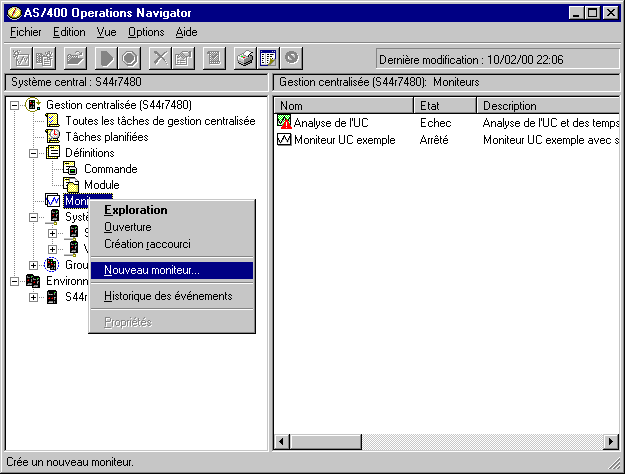Click the new system group toolbar icon
The width and height of the screenshot is (625, 474).
[x=44, y=59]
